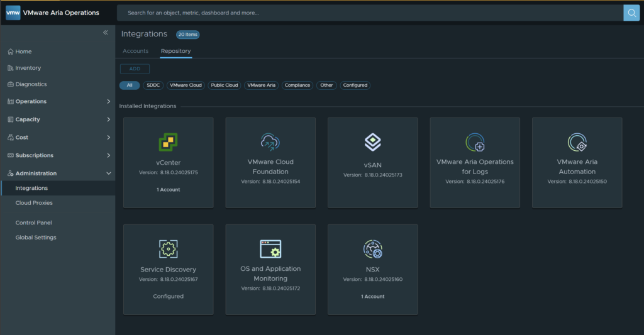
Task: Click the NSX version 8.18.0.24025160 text
Action: 373,279
